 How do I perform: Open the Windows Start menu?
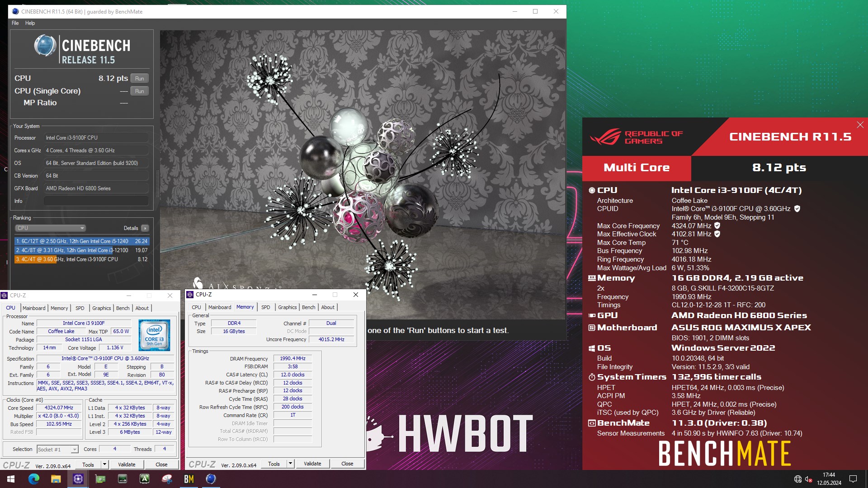point(11,479)
